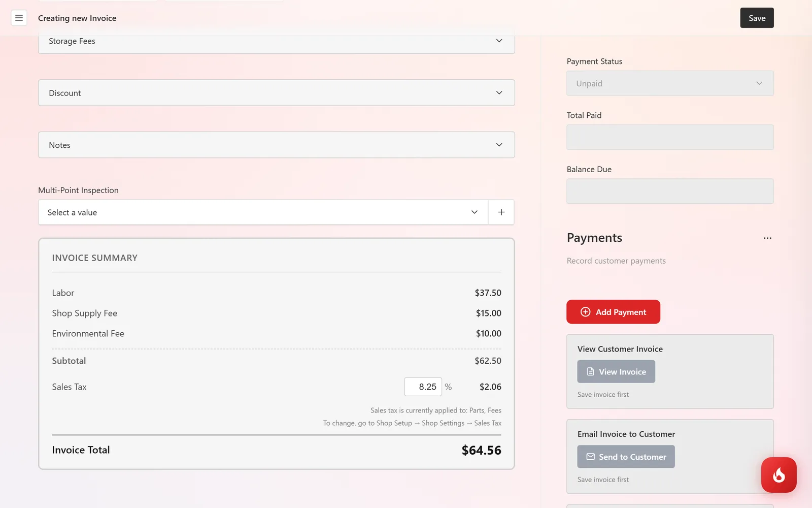
Task: Click the View Invoice button
Action: (x=616, y=372)
